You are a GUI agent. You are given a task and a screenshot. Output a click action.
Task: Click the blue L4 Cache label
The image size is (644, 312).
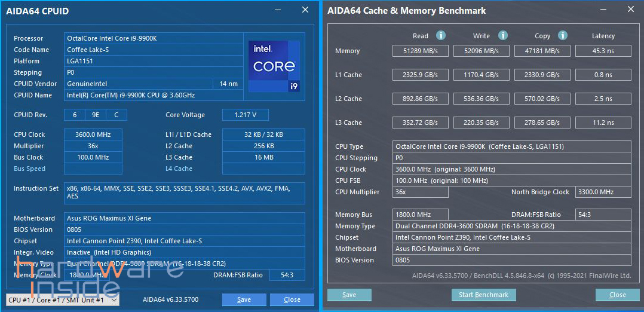coord(179,169)
